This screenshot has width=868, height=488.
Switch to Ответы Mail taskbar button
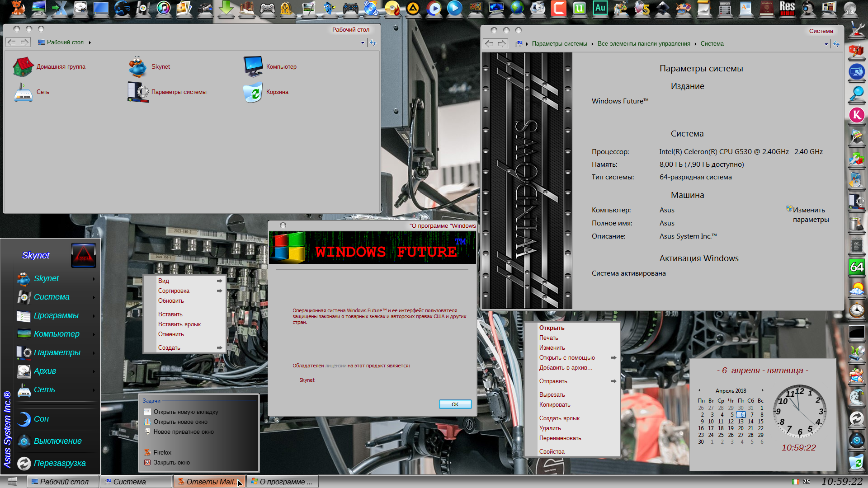click(x=209, y=482)
